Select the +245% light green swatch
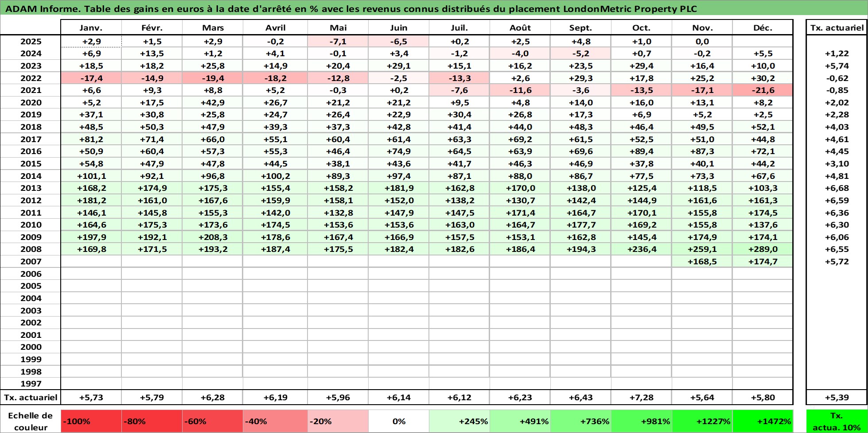 point(459,421)
